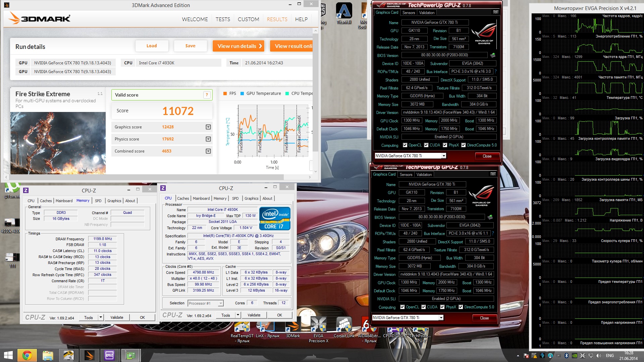Screen dimensions: 644x362
Task: Toggle DirectCompute 5.0 checkbox in lower GPU-Z
Action: coord(461,307)
